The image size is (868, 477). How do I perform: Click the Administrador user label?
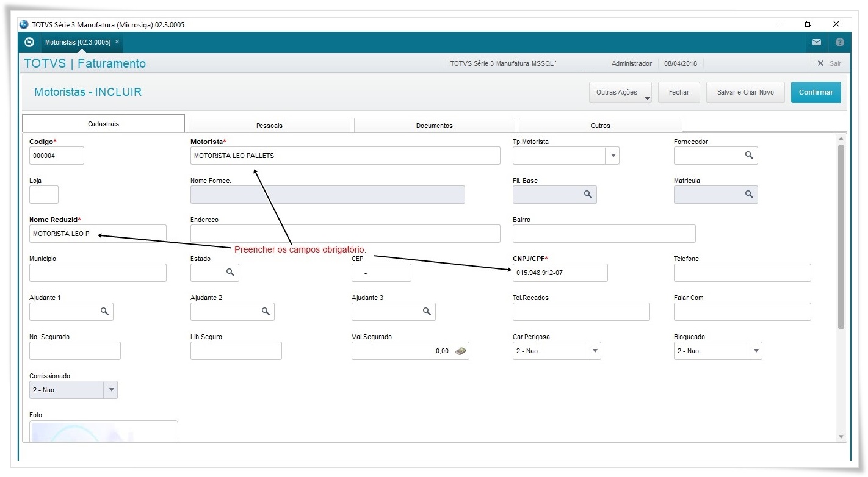pyautogui.click(x=632, y=63)
